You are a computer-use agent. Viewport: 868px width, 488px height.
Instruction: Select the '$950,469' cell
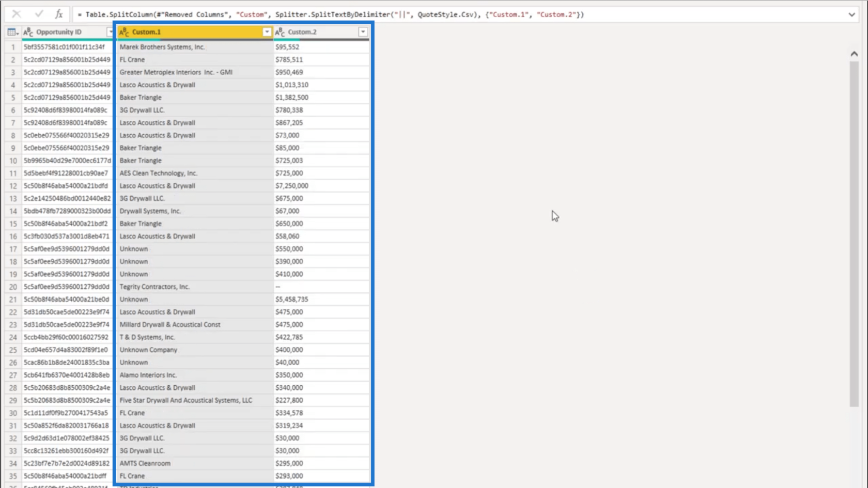click(x=321, y=72)
